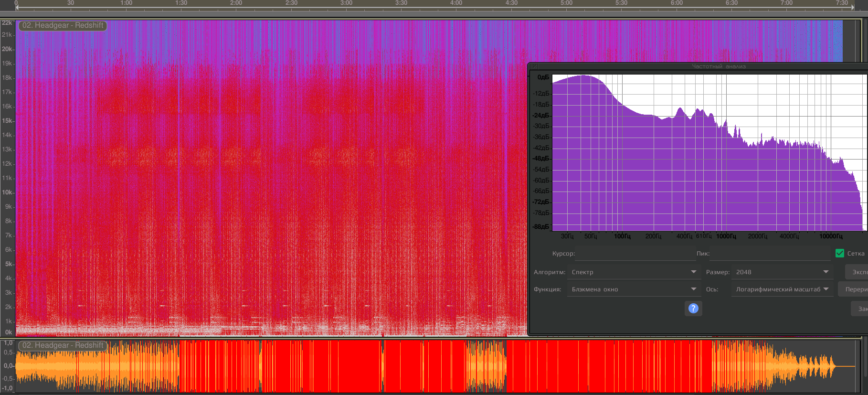Click the 20k label on the frequency scale

tap(7, 49)
